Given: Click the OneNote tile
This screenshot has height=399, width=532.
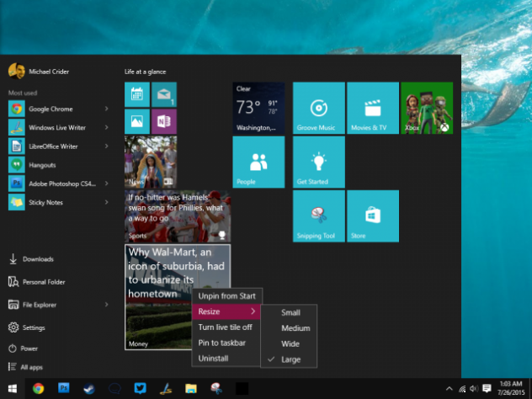Looking at the screenshot, I should click(x=163, y=121).
